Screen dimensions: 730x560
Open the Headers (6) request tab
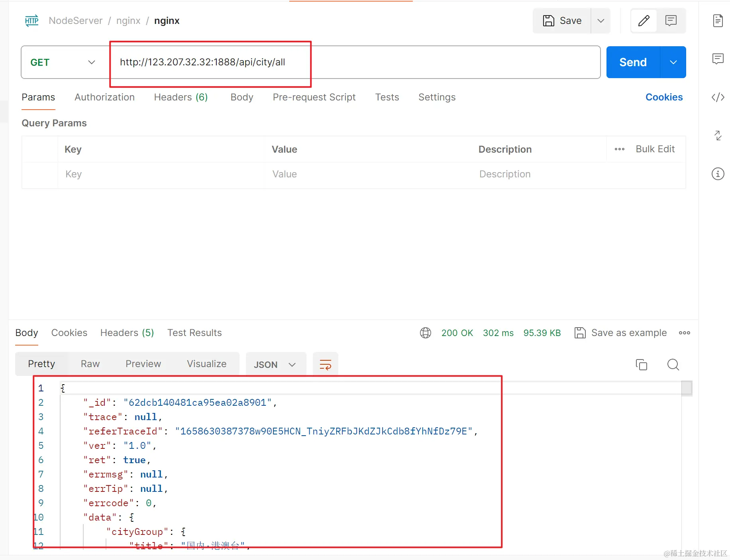coord(181,97)
